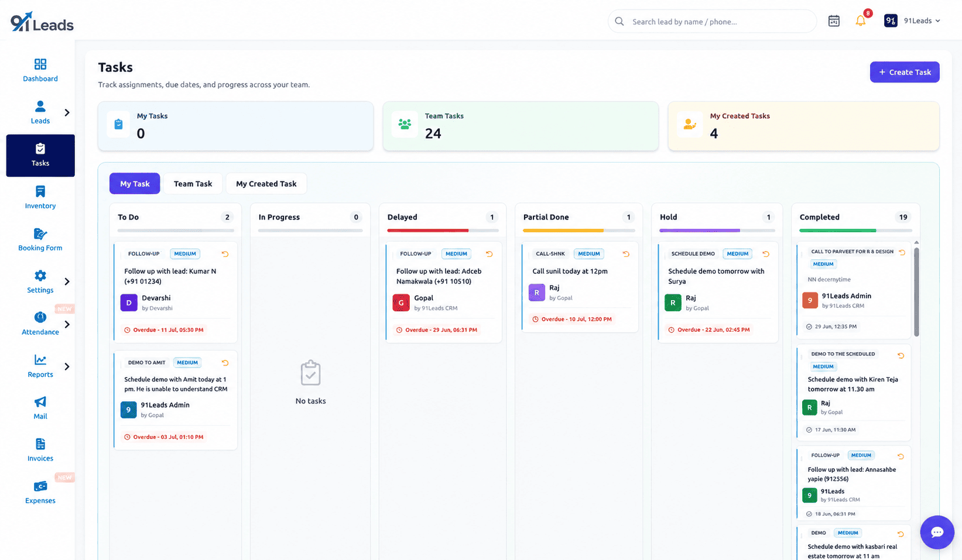The image size is (962, 560).
Task: Open Attendance in the sidebar
Action: coord(40,324)
